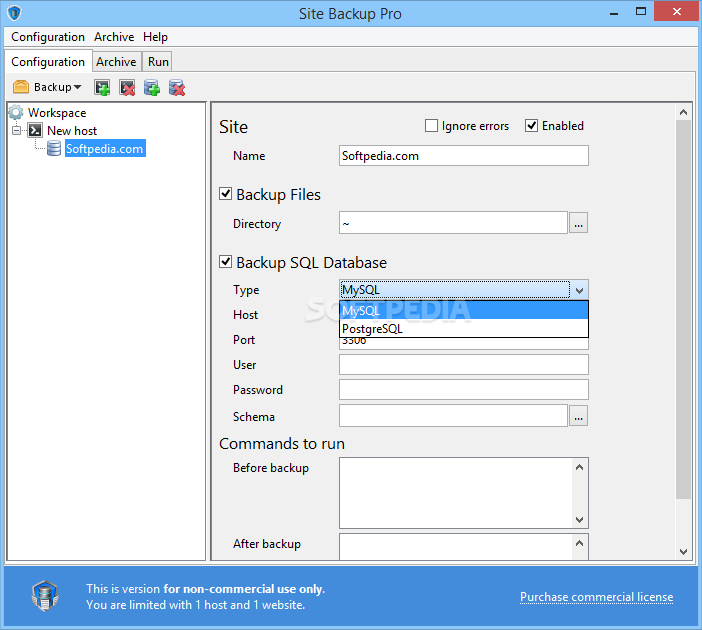Image resolution: width=702 pixels, height=630 pixels.
Task: Open the Backup toolbar dropdown
Action: [x=47, y=87]
